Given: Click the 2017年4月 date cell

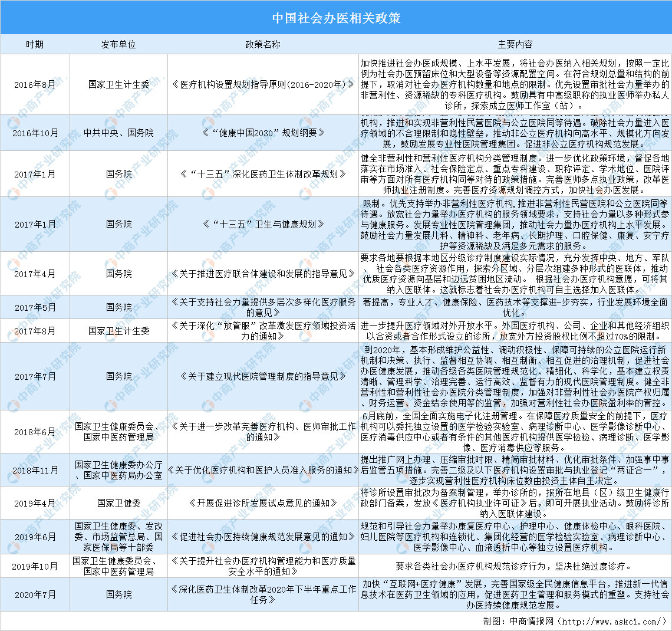Looking at the screenshot, I should coord(34,274).
